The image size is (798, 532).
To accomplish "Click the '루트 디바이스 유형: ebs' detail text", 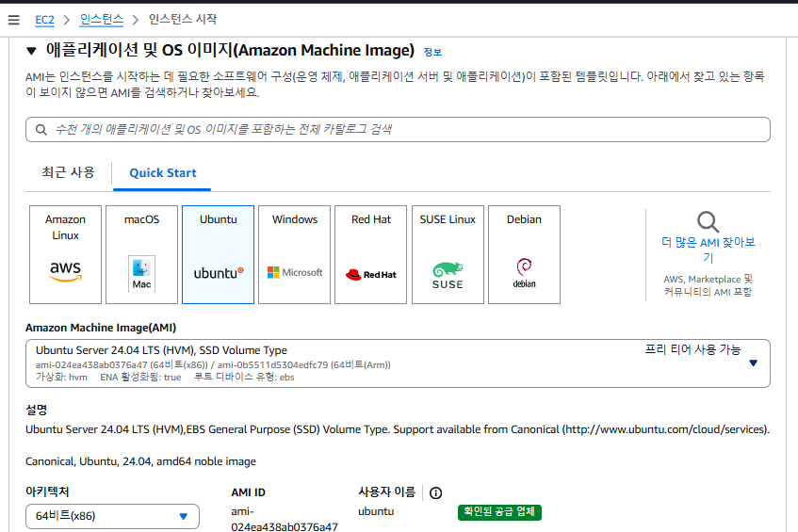I will [x=244, y=378].
